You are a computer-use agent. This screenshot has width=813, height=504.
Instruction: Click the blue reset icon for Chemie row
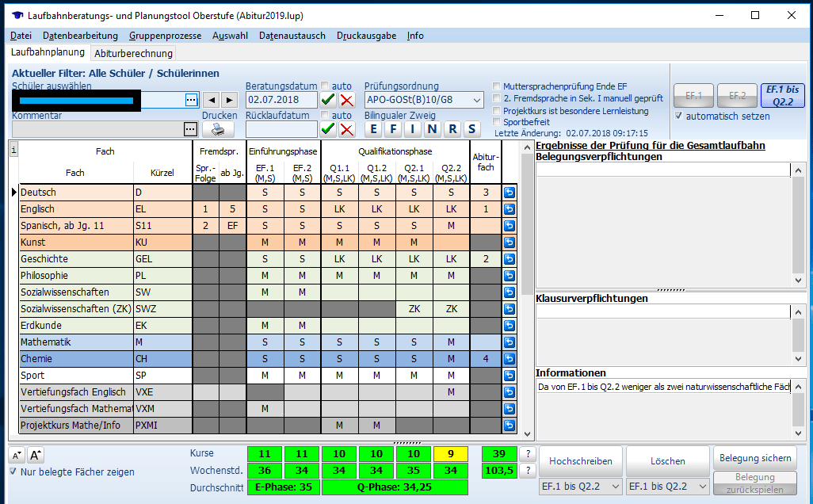510,359
